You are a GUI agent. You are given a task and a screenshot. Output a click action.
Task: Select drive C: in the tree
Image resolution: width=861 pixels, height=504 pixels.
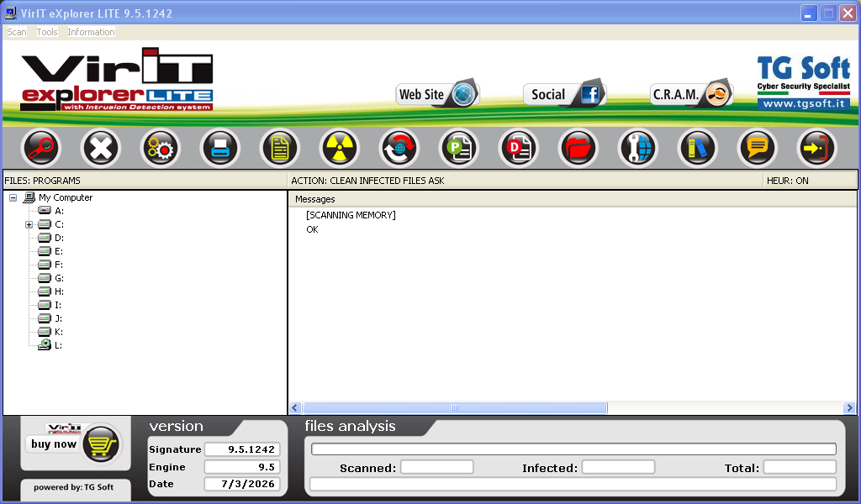60,224
